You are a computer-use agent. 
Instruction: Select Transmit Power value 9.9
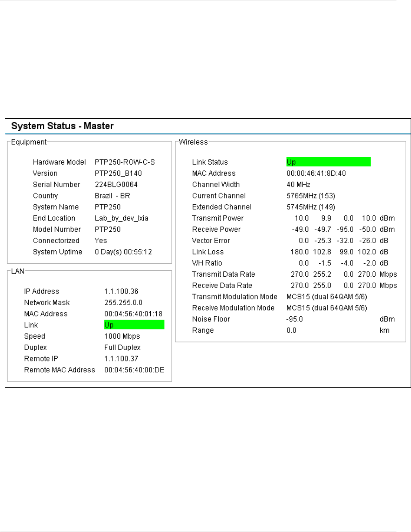click(326, 218)
